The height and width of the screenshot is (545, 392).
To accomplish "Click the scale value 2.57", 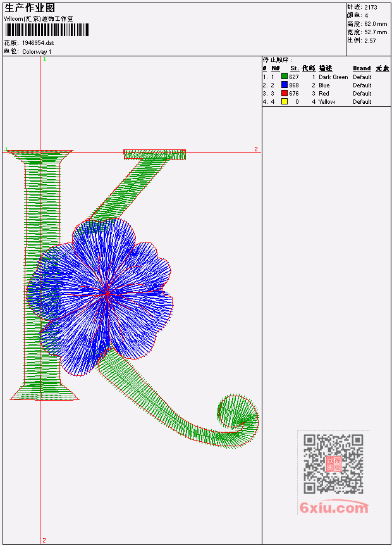I will click(x=370, y=41).
